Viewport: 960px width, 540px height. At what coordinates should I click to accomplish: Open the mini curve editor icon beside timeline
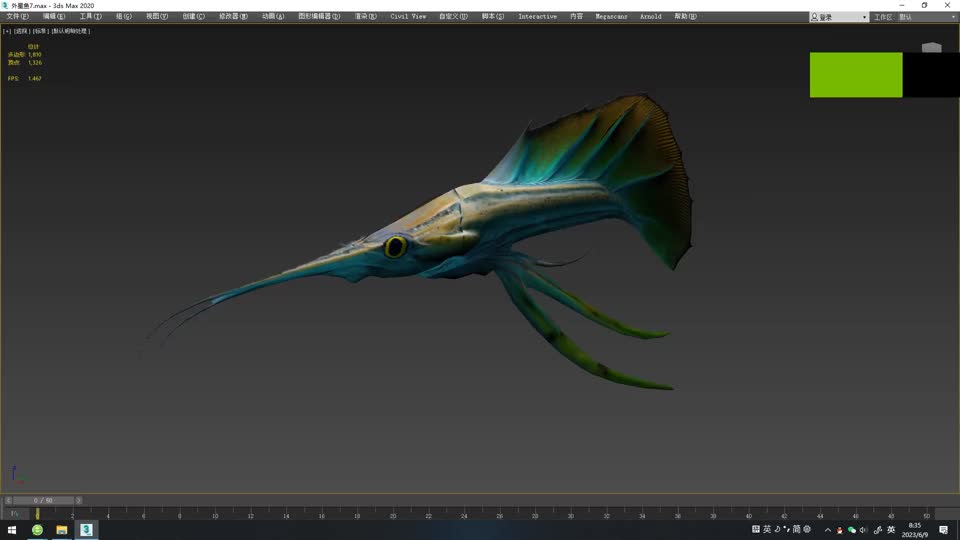coord(14,513)
